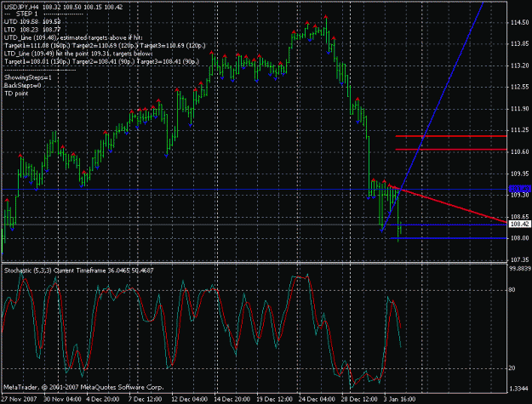Click the 3 Jan 16:00 time label

[x=399, y=399]
